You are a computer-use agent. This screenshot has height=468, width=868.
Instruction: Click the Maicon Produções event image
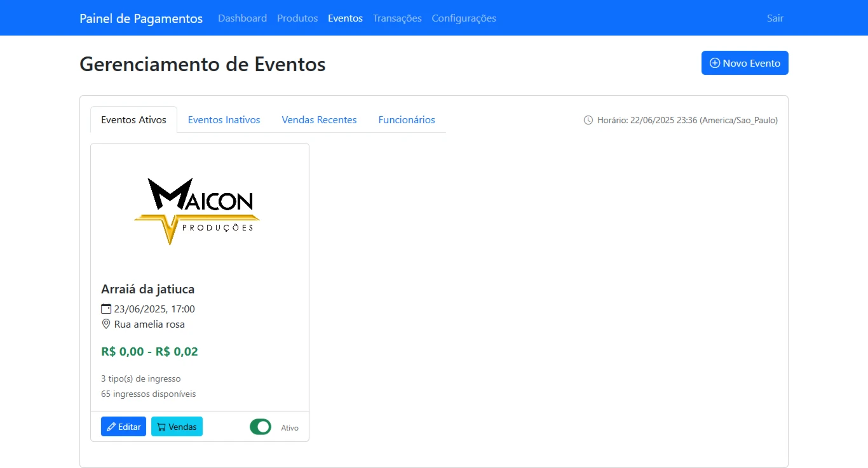pyautogui.click(x=200, y=211)
